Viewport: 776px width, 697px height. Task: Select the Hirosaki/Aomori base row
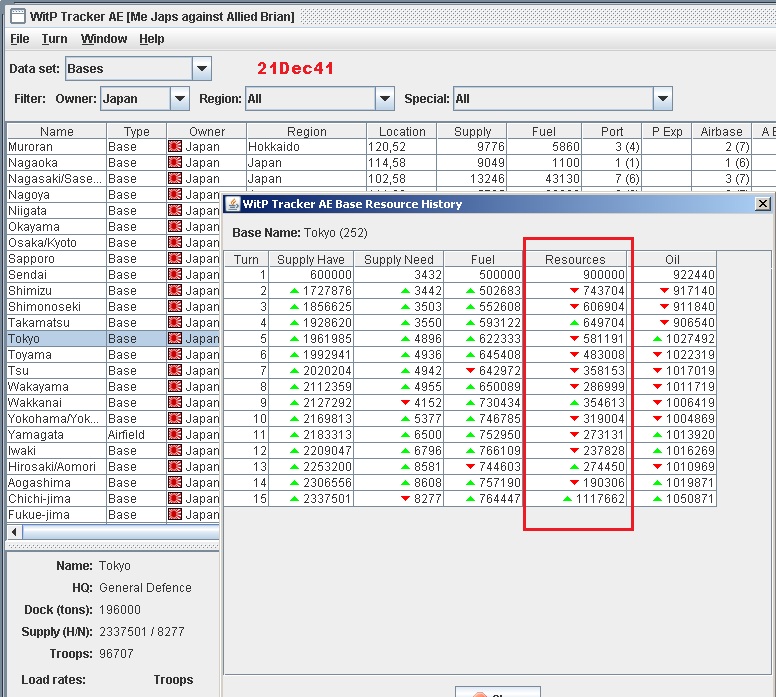[x=113, y=467]
